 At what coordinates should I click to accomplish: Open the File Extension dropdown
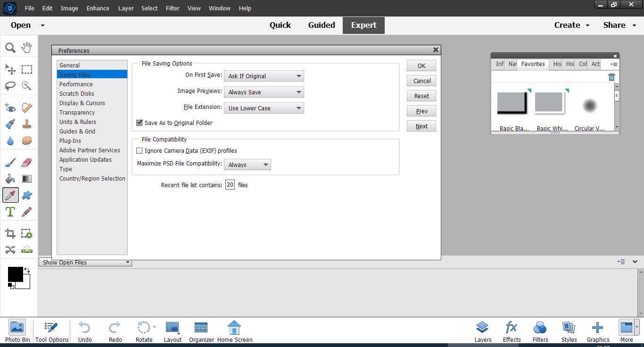264,108
